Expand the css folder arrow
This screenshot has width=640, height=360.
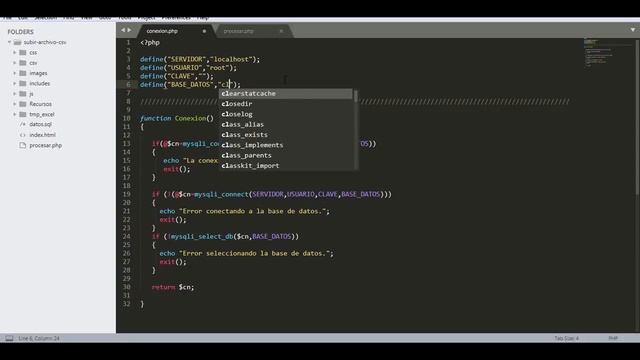tap(15, 53)
